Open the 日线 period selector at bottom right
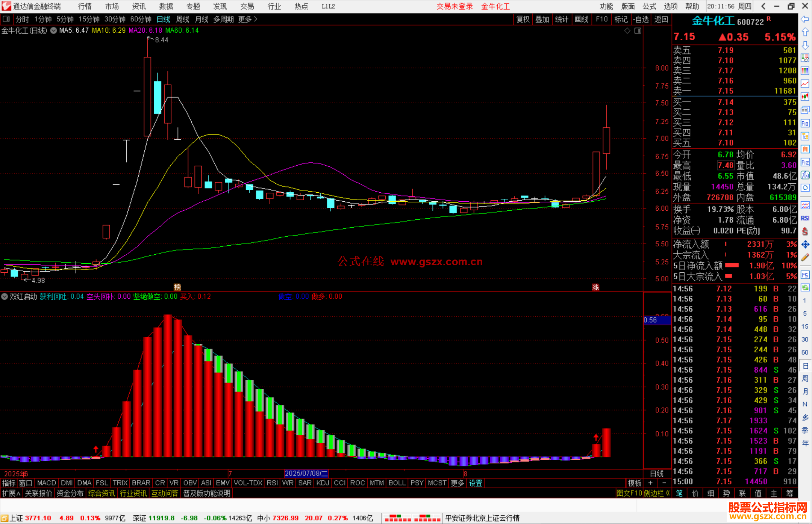 [657, 474]
